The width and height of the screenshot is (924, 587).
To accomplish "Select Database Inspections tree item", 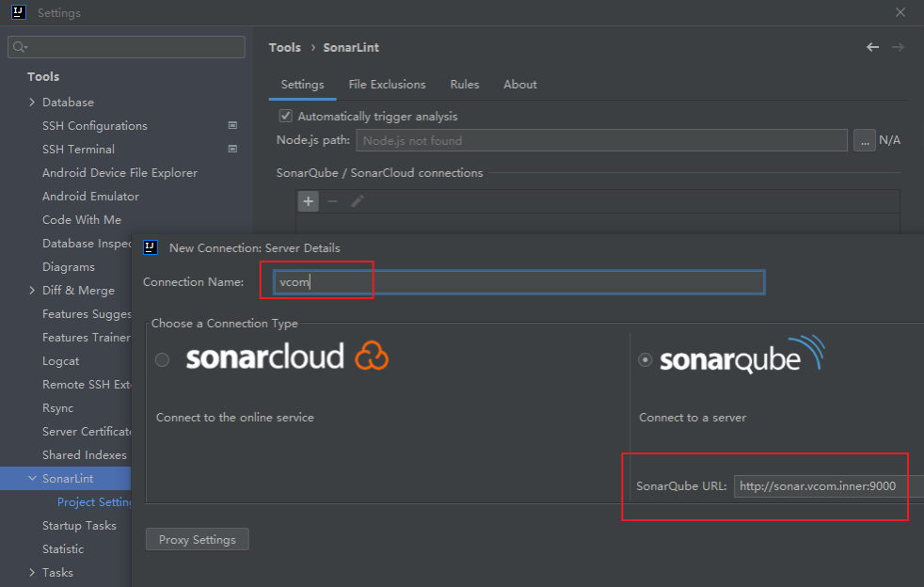I will (87, 244).
